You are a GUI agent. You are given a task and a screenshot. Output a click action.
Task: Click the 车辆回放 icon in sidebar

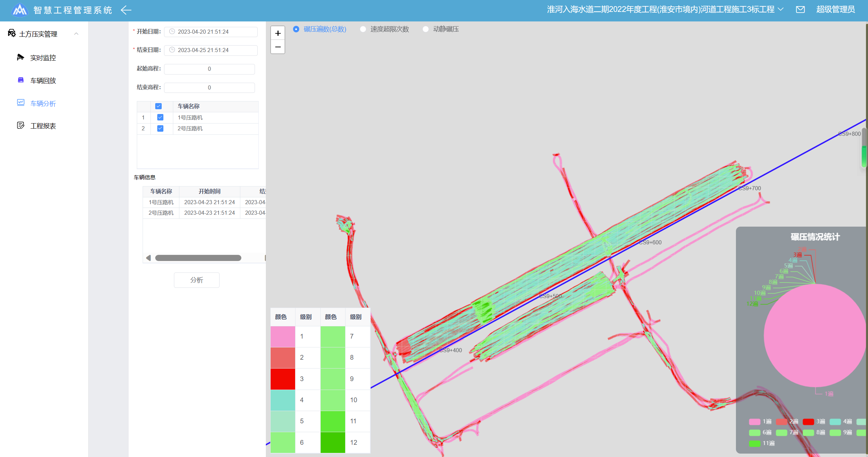tap(21, 80)
